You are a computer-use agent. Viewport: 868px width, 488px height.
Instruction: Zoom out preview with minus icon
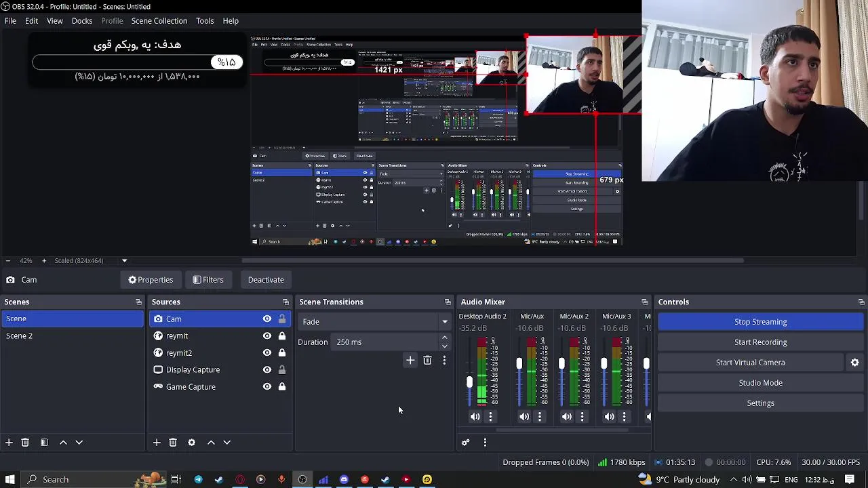pos(7,261)
